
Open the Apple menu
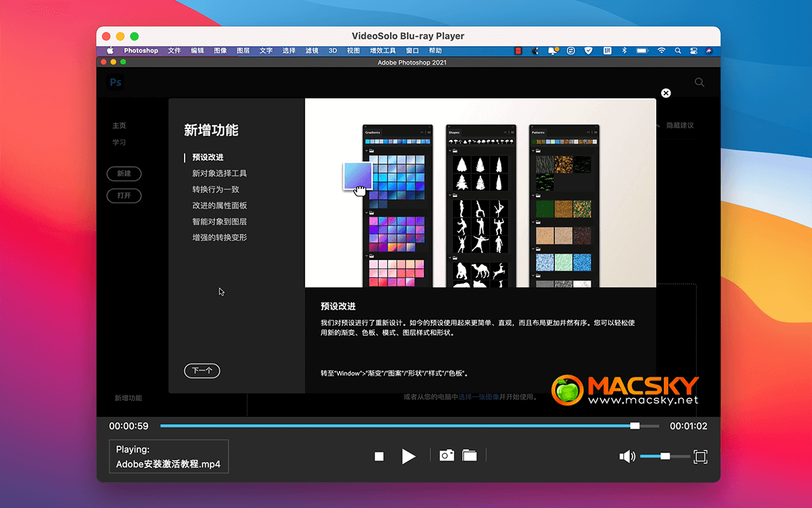pyautogui.click(x=110, y=51)
